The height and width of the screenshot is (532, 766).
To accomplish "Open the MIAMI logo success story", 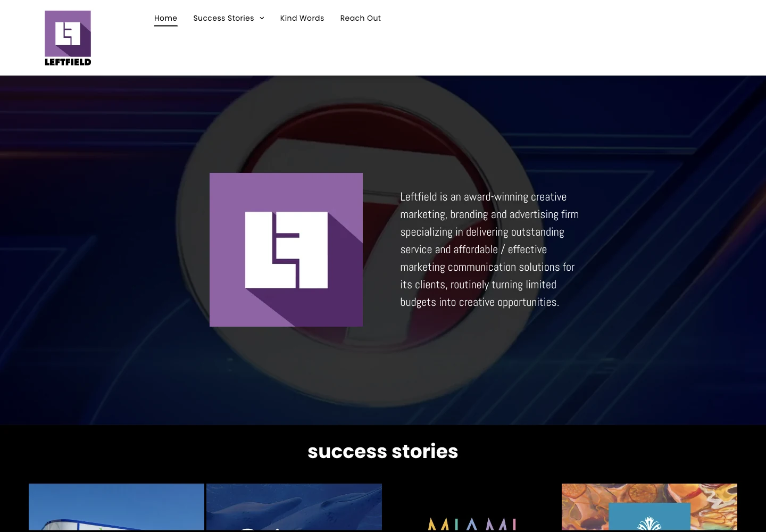I will [472, 507].
